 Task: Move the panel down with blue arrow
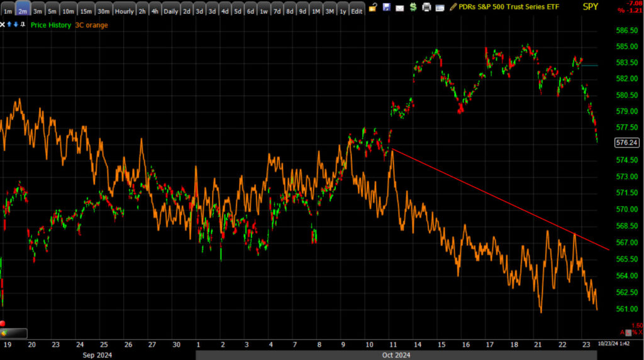point(16,25)
